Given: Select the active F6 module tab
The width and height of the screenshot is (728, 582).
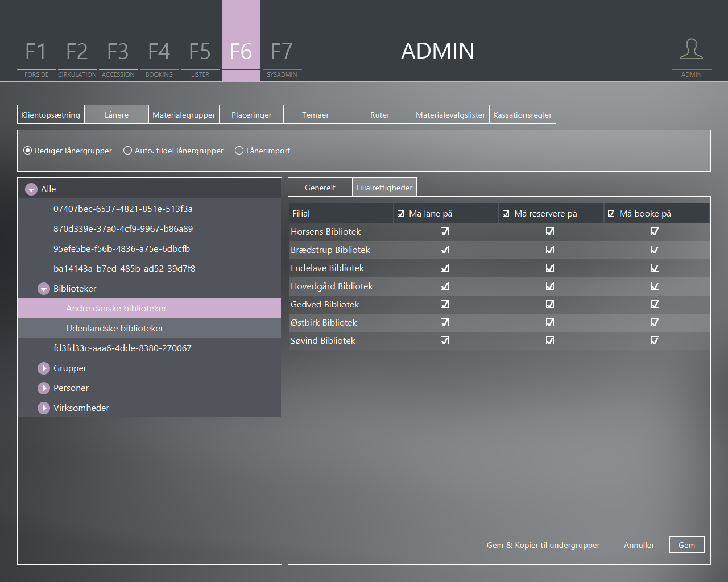Looking at the screenshot, I should coord(241,41).
